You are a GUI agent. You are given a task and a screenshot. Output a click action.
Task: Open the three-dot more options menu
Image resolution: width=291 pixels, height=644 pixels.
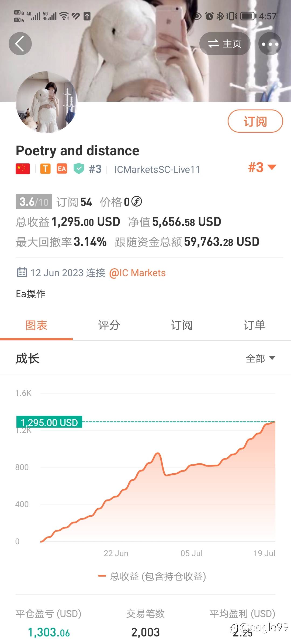point(270,44)
